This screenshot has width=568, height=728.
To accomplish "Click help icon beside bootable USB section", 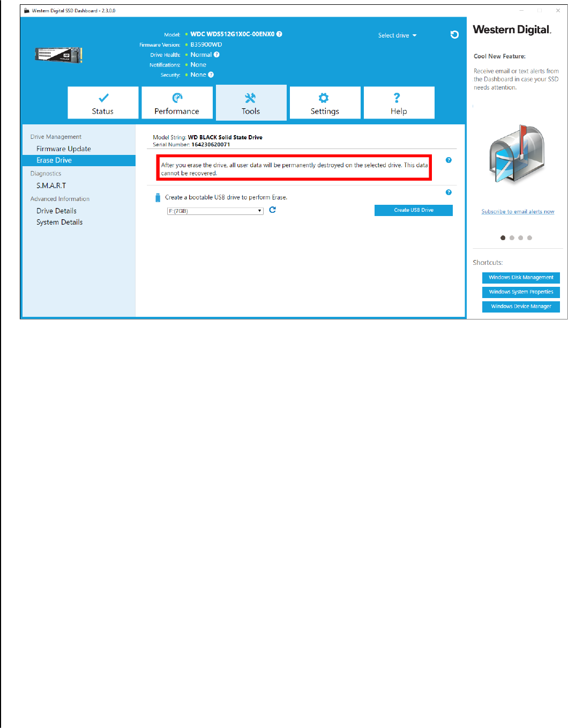I will tap(449, 192).
